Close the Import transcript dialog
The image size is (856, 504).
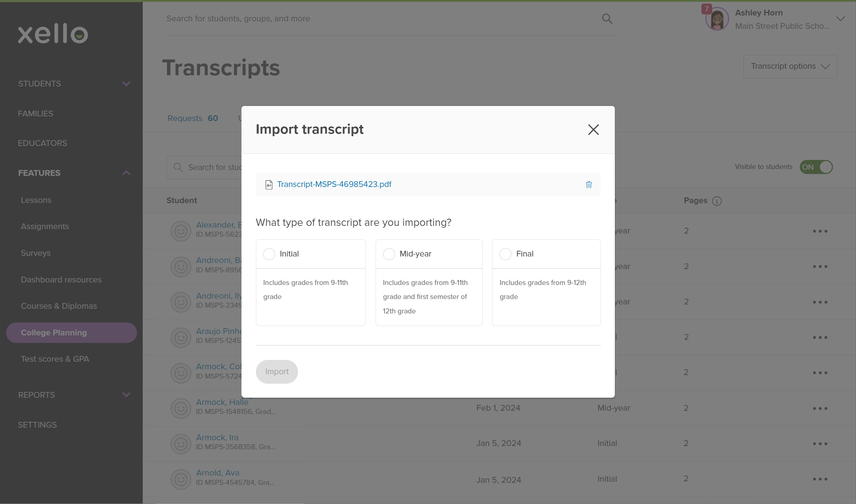(x=593, y=130)
